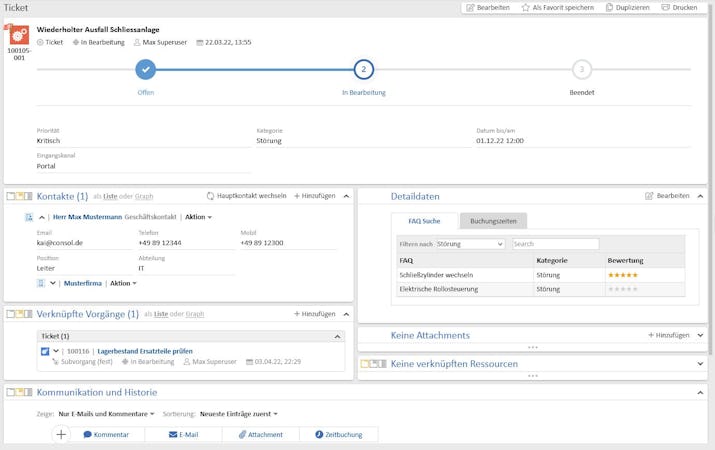Image resolution: width=715 pixels, height=450 pixels.
Task: Show Verknüpfte Vorgänge as Graph
Action: tap(195, 314)
